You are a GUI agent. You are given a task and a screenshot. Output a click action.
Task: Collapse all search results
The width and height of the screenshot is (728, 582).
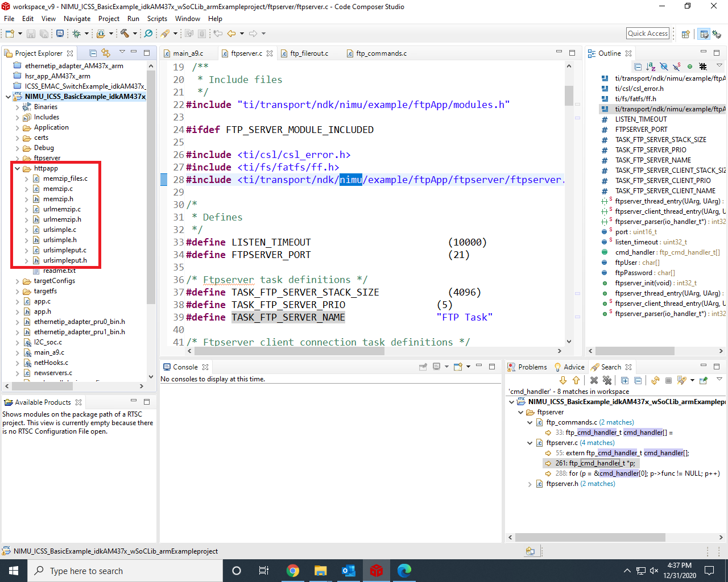pos(638,380)
